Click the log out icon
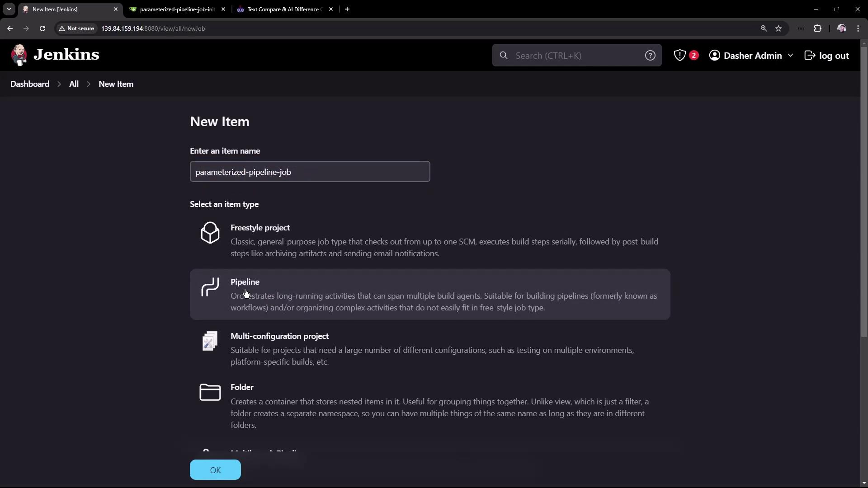Viewport: 868px width, 488px height. pyautogui.click(x=810, y=55)
